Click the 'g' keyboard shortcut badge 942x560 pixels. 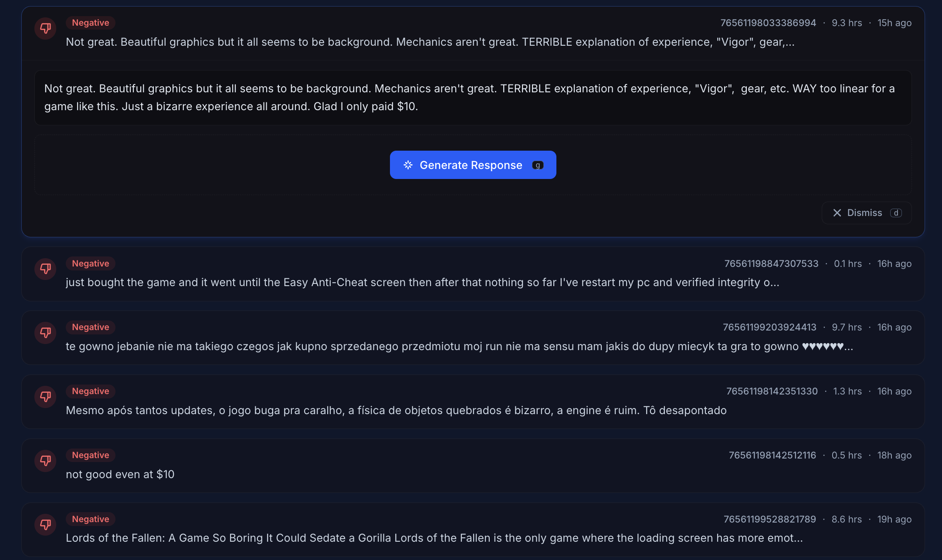[x=538, y=165]
